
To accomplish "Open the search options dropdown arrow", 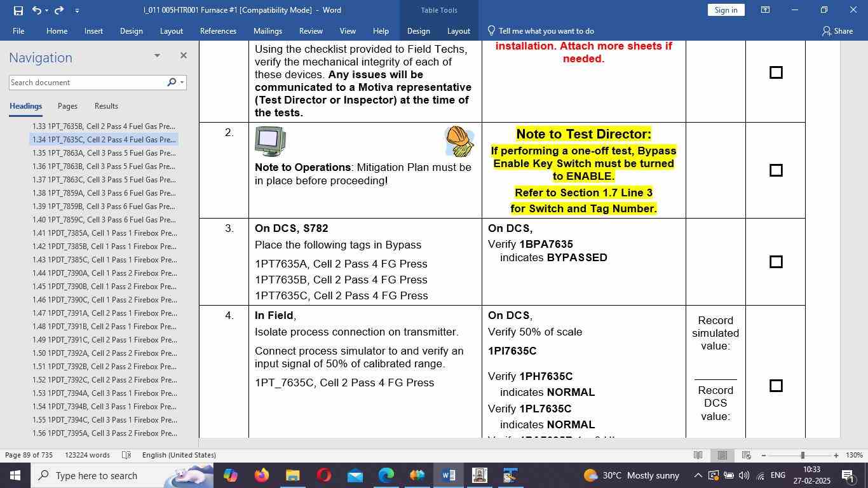I will click(x=182, y=83).
